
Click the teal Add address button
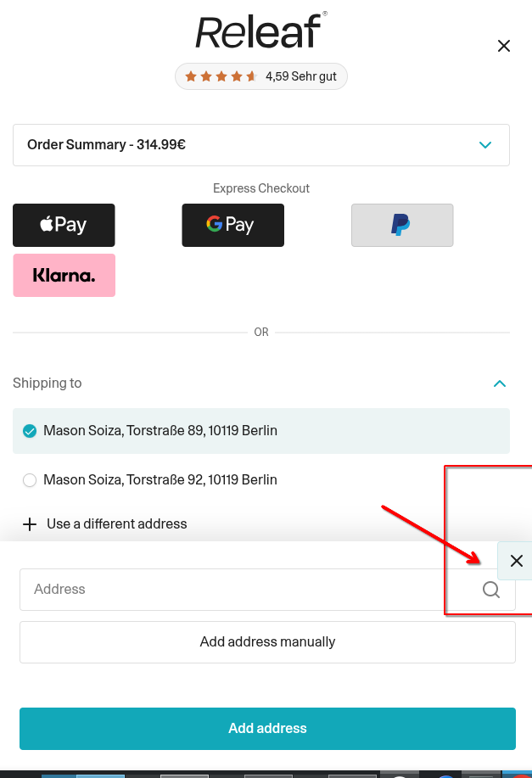click(267, 729)
